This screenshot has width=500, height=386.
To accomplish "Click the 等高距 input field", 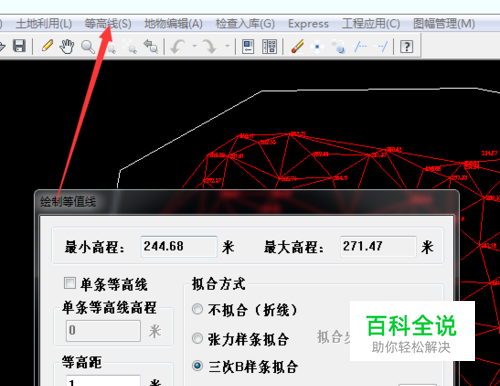I will 103,381.
